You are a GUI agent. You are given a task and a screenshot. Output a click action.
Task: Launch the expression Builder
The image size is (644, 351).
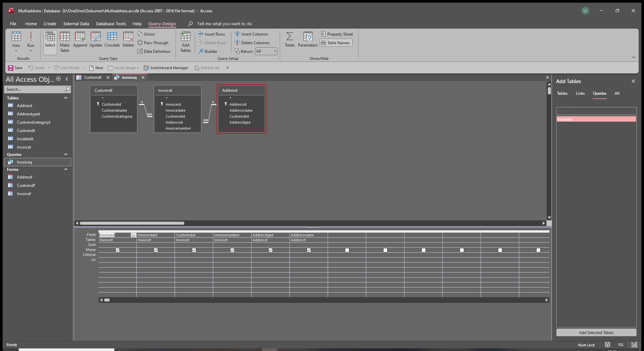[x=208, y=52]
